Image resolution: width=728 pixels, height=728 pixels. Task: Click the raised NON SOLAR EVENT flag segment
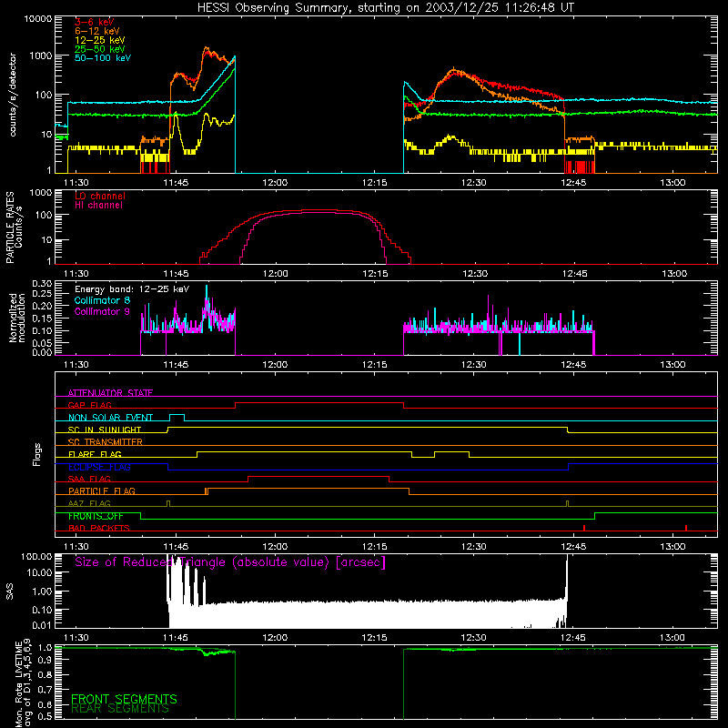[177, 415]
